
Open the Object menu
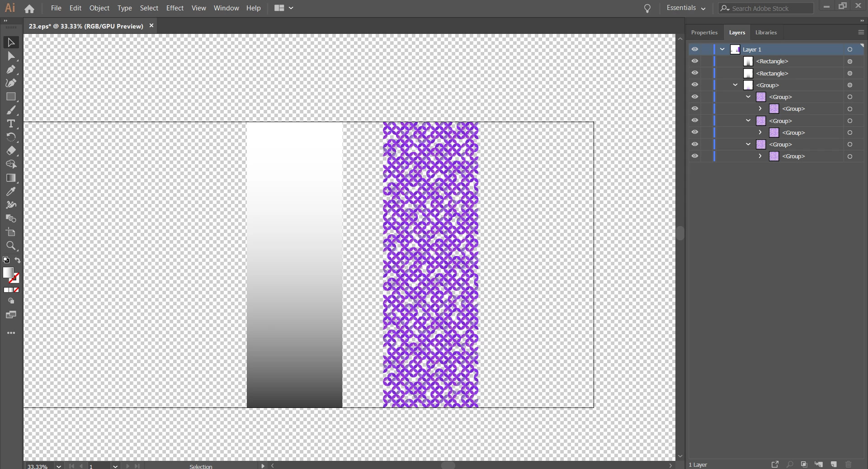point(99,8)
